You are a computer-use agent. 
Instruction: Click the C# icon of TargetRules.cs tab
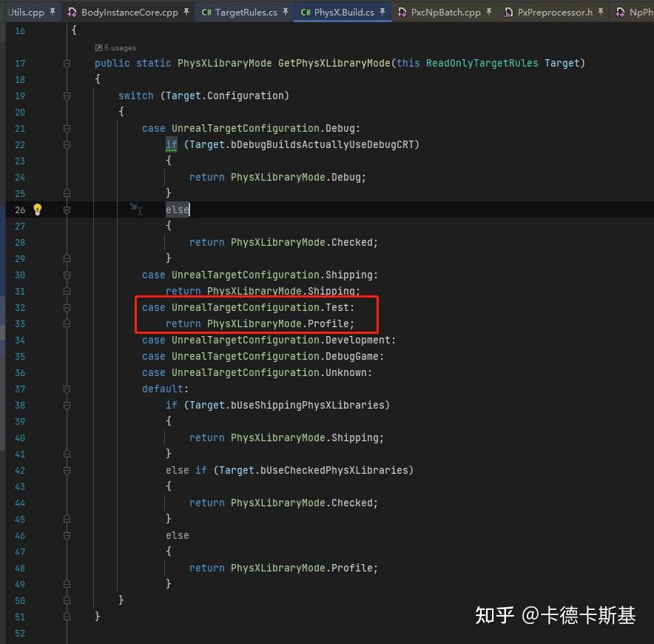click(x=206, y=12)
